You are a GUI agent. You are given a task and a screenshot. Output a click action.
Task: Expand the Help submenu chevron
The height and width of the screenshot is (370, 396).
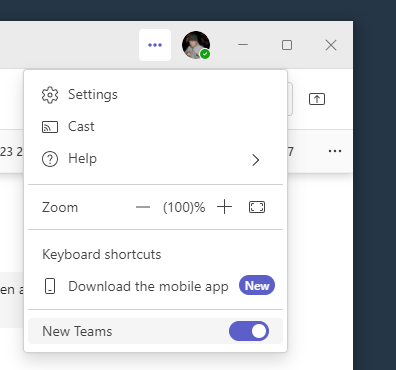coord(256,160)
